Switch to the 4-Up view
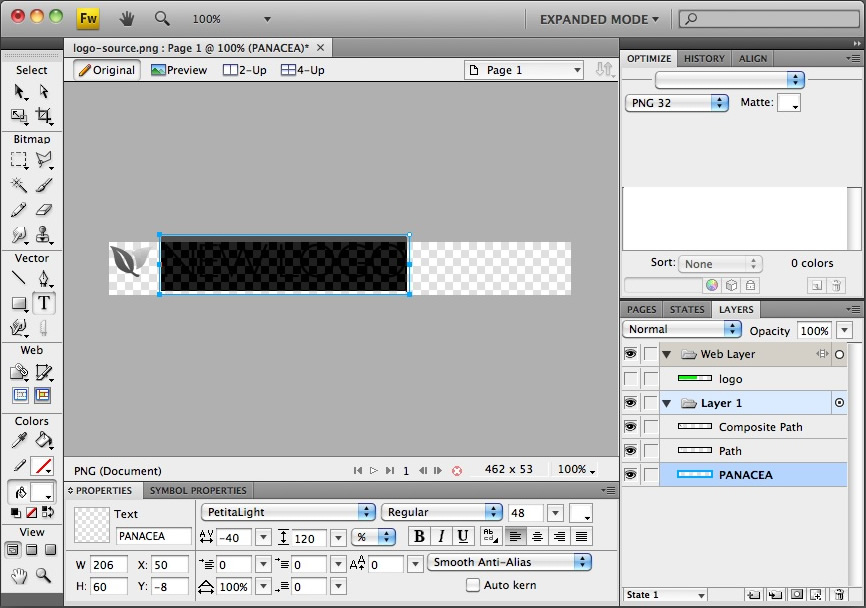The height and width of the screenshot is (608, 866). coord(302,70)
